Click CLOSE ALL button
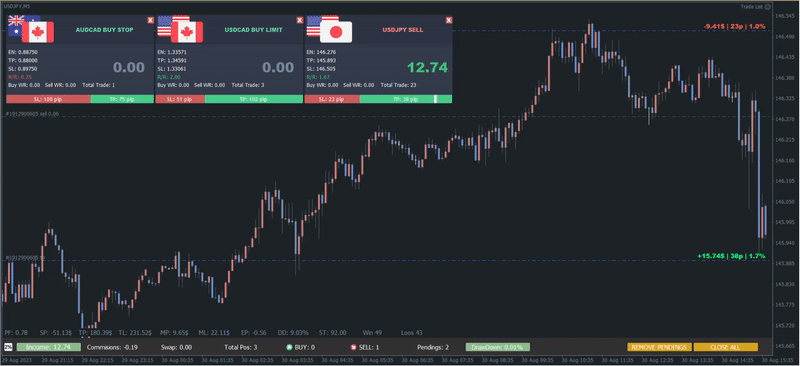This screenshot has height=366, width=800. 726,347
